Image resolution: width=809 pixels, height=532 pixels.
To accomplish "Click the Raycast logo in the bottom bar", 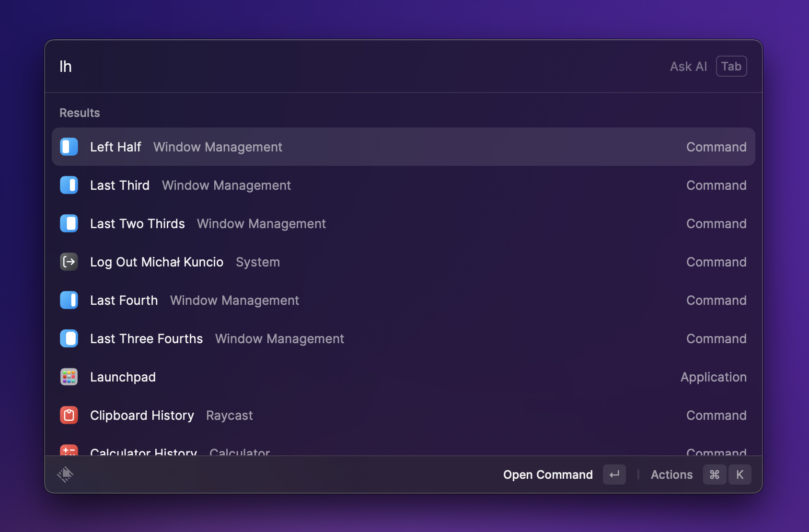I will pos(65,474).
